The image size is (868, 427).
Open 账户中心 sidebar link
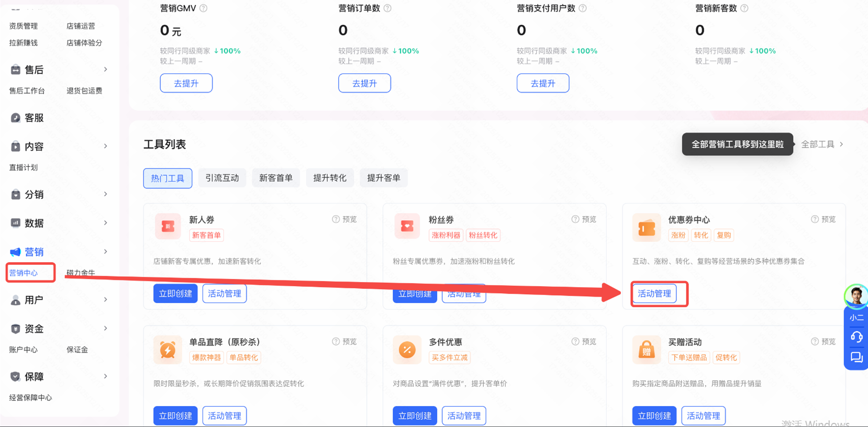click(x=24, y=350)
